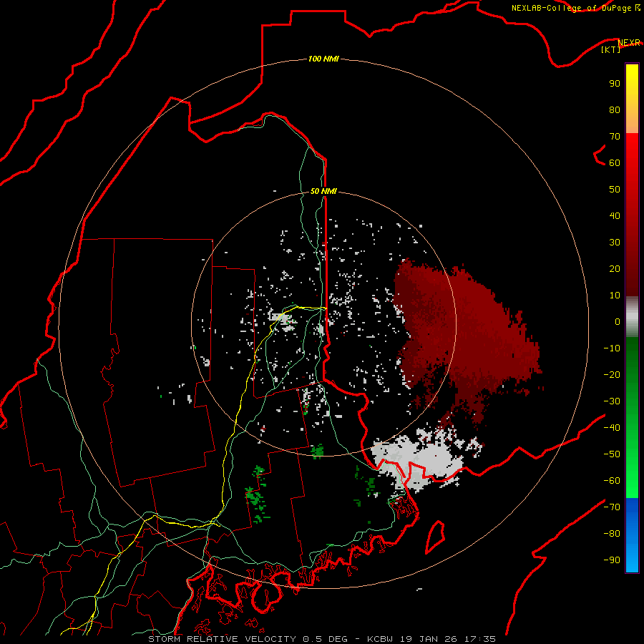
Task: Click the large gray zero-velocity echo
Action: [x=423, y=458]
